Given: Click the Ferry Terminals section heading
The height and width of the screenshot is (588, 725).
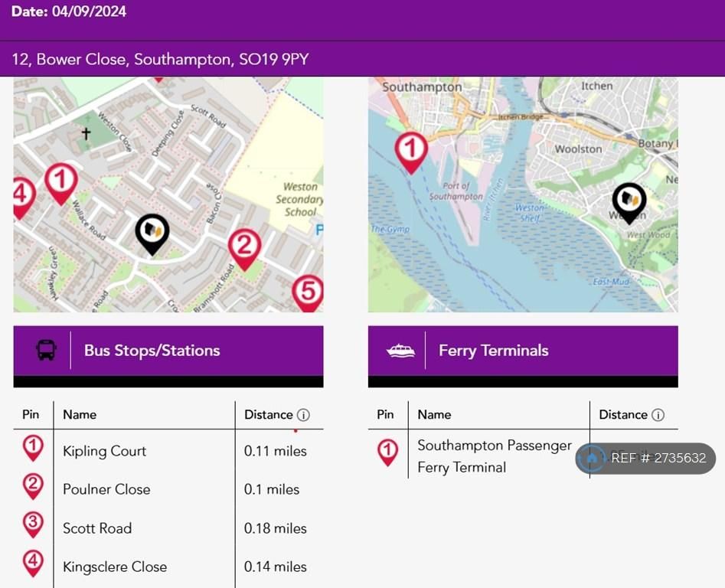Looking at the screenshot, I should 494,351.
